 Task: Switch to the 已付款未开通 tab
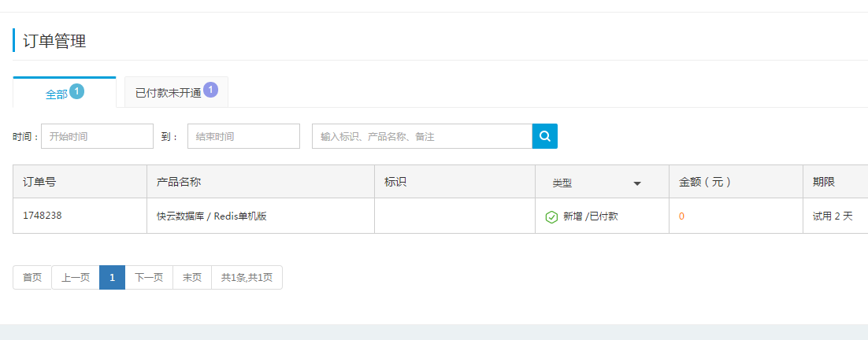coord(168,93)
